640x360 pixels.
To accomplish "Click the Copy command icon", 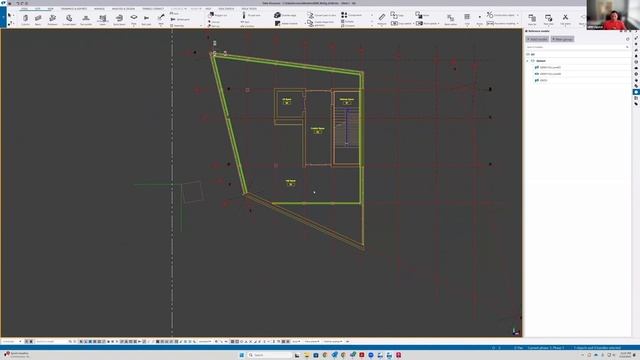I will pyautogui.click(x=394, y=15).
